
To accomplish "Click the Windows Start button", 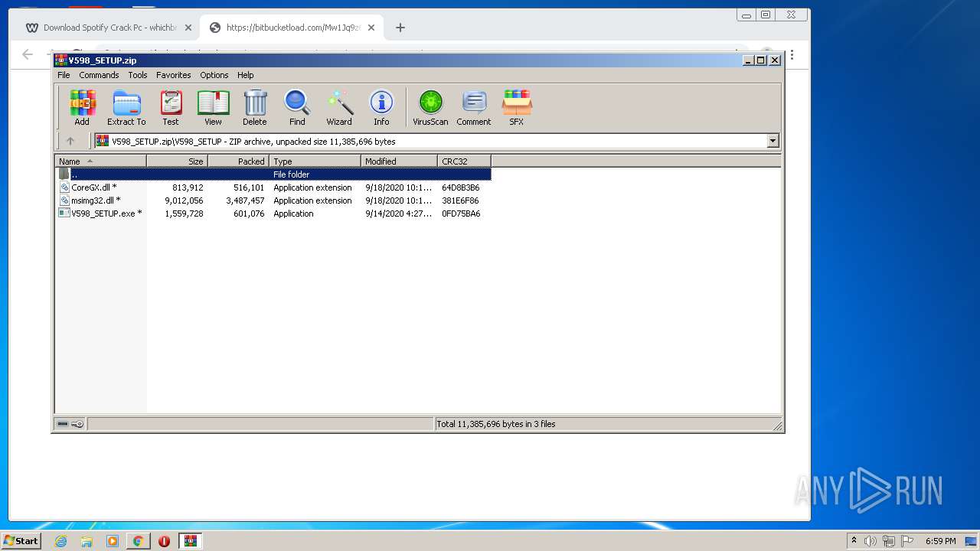I will pos(21,540).
